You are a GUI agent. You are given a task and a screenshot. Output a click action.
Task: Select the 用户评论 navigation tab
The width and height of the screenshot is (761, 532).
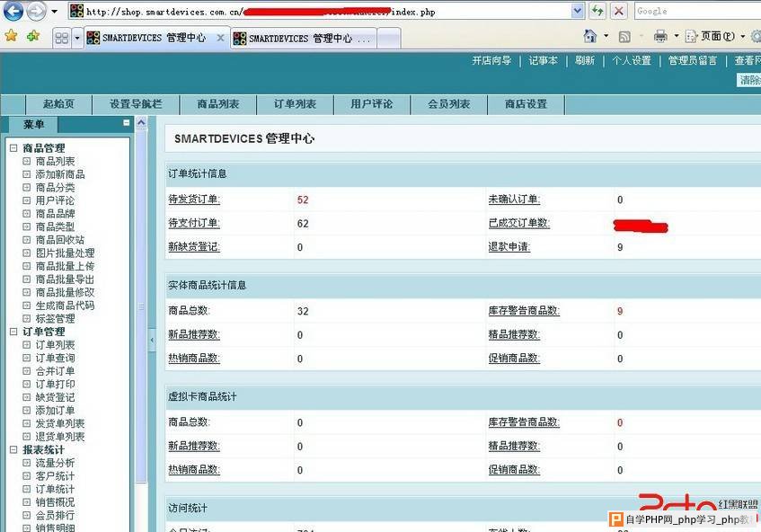372,104
